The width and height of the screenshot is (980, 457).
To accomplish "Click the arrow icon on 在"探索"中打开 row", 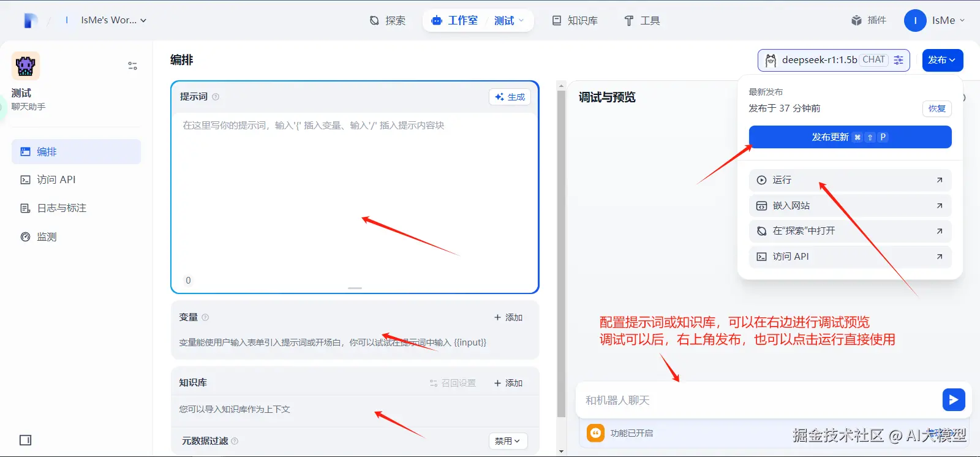I will 940,231.
